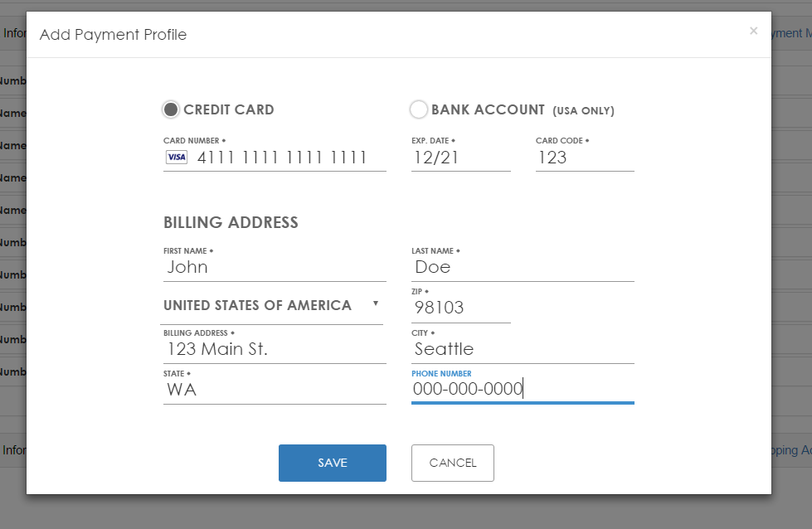Click the country dropdown arrow
Viewport: 812px width, 529px height.
pyautogui.click(x=375, y=303)
